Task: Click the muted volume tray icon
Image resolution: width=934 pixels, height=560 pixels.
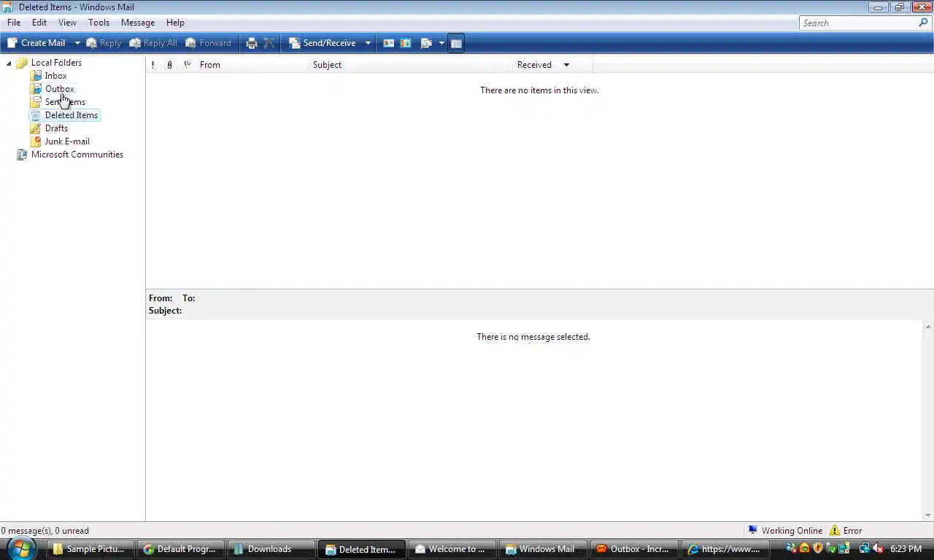Action: coord(878,548)
